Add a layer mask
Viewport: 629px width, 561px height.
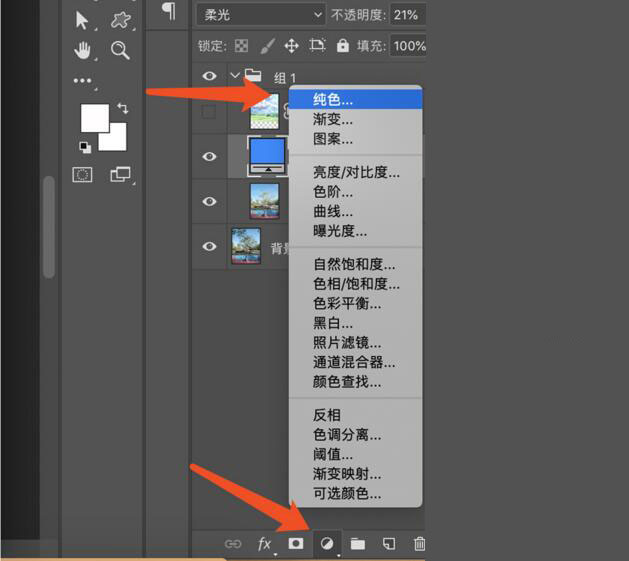(296, 544)
